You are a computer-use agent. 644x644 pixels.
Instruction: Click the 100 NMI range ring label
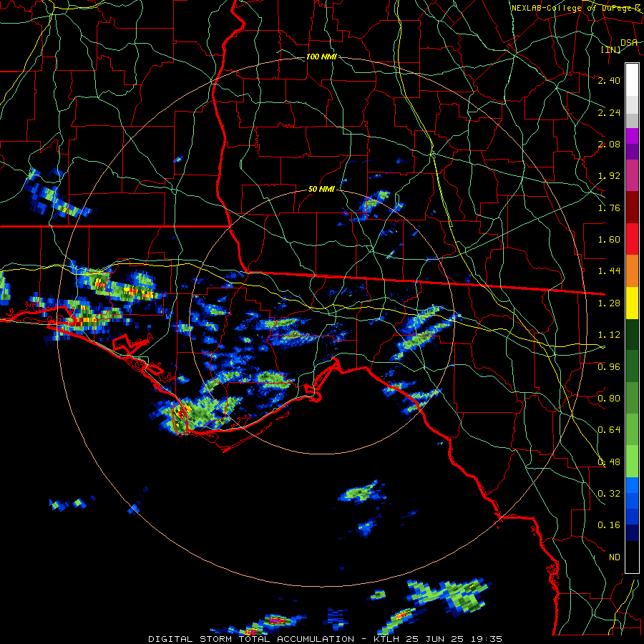pos(321,57)
